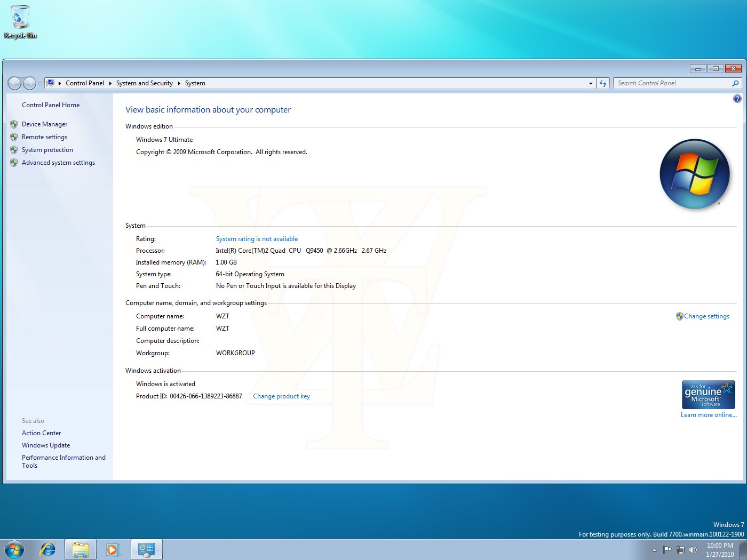
Task: Click the shield icon beside Device Manager
Action: [x=14, y=124]
